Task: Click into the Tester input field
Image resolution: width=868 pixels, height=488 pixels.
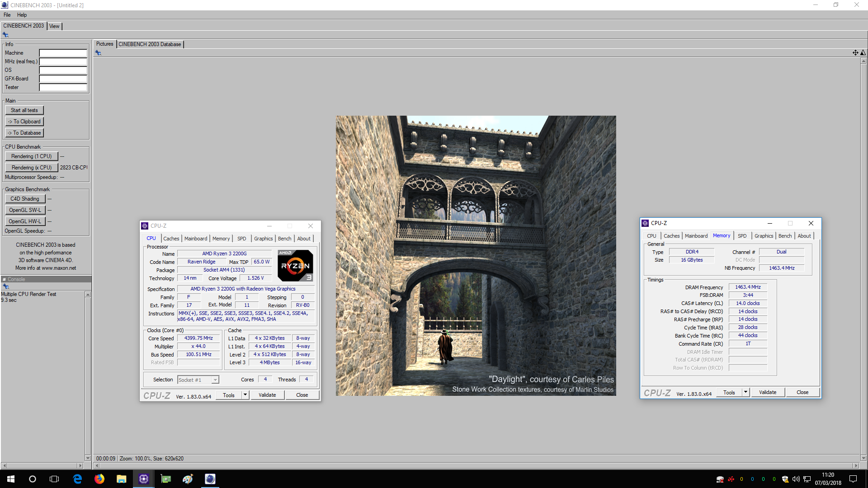Action: (x=63, y=87)
